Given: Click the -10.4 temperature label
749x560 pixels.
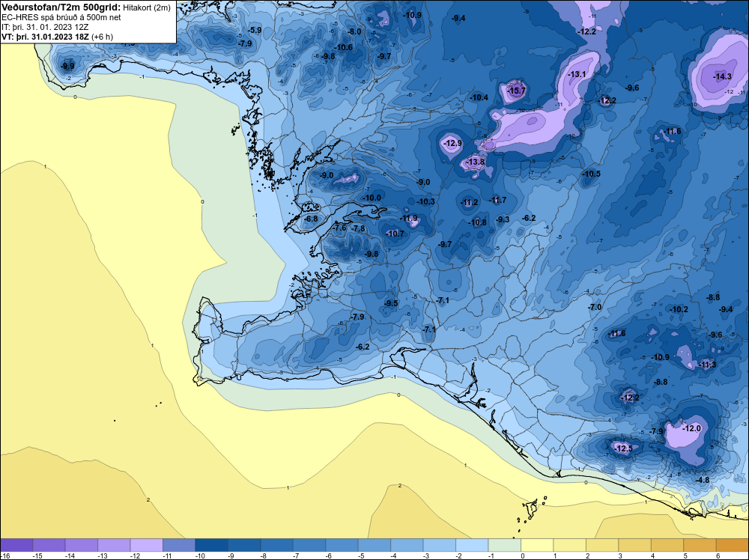Looking at the screenshot, I should tap(479, 97).
